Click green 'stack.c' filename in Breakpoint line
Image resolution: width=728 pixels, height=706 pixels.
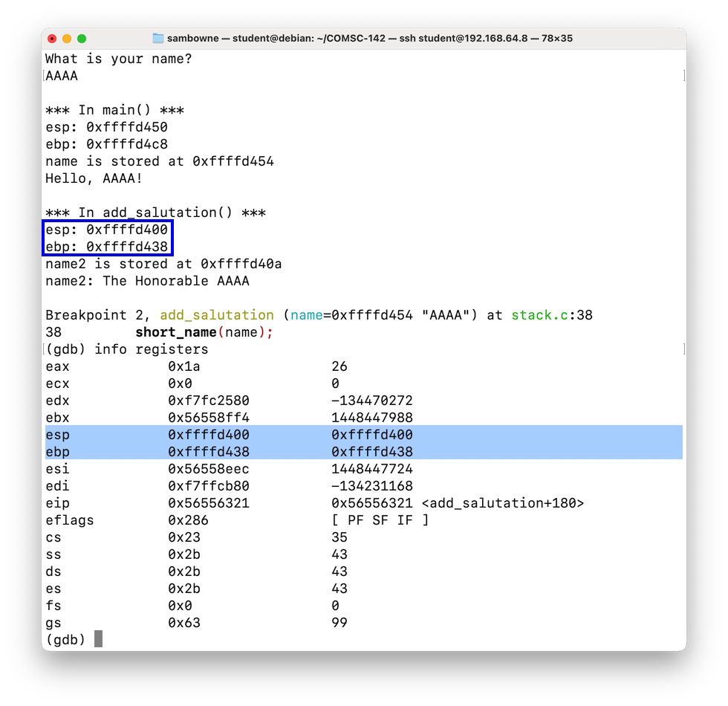[539, 315]
